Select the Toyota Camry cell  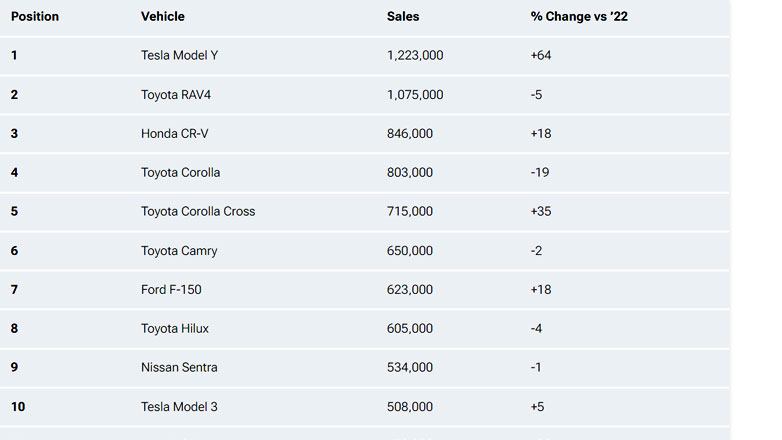click(x=179, y=251)
